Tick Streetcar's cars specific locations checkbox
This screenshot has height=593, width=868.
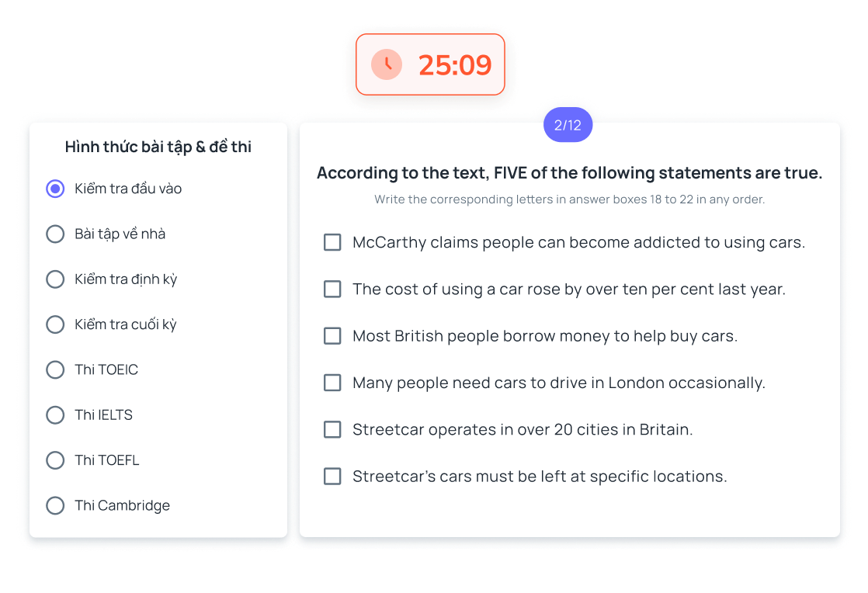coord(332,477)
